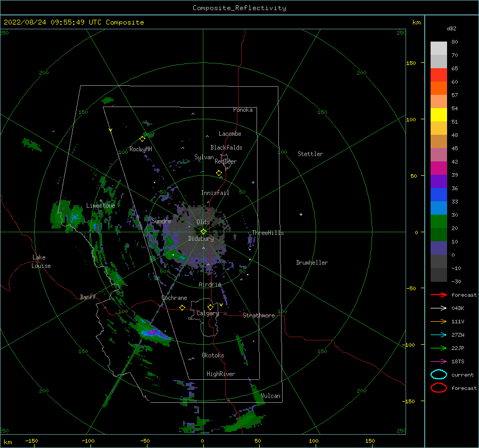Click the yellow radar-site diamond below Olds

(x=203, y=232)
